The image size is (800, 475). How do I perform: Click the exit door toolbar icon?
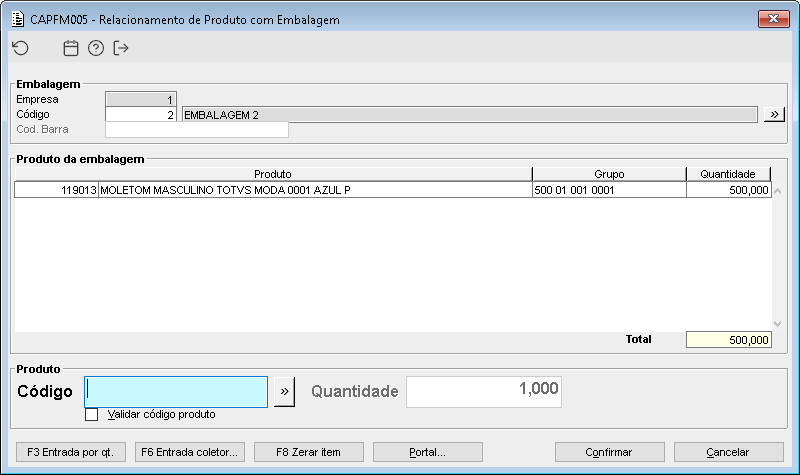(x=121, y=48)
